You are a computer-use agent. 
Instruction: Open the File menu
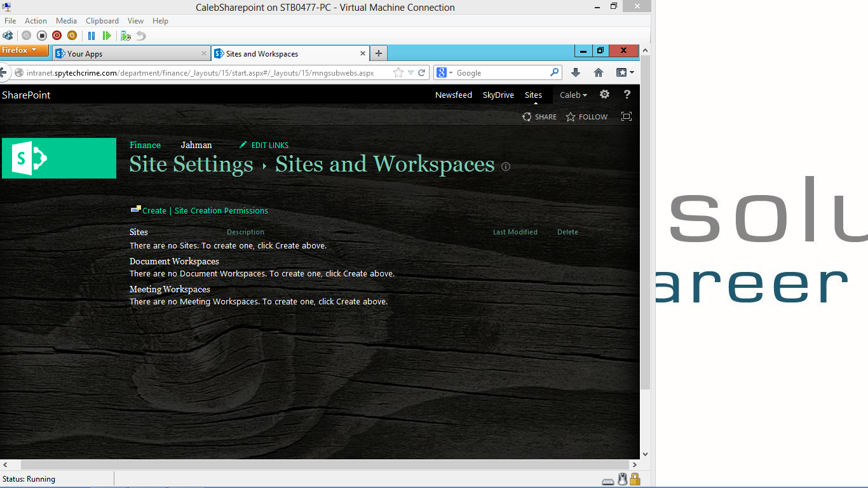click(10, 21)
